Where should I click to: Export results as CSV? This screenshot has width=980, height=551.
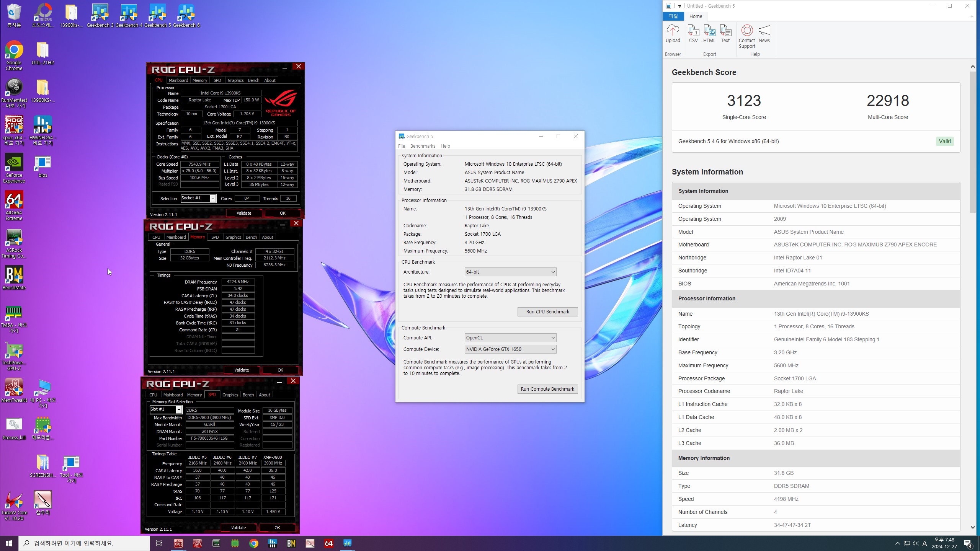(x=693, y=34)
